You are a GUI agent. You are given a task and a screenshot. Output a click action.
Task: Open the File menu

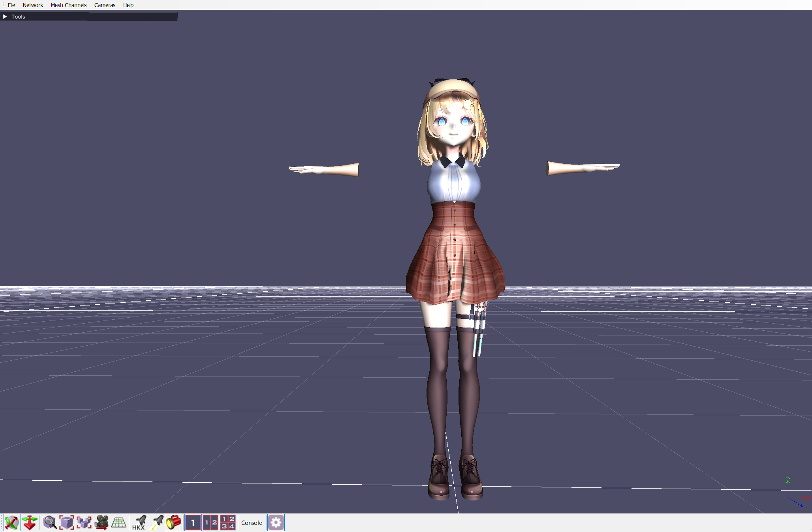11,5
